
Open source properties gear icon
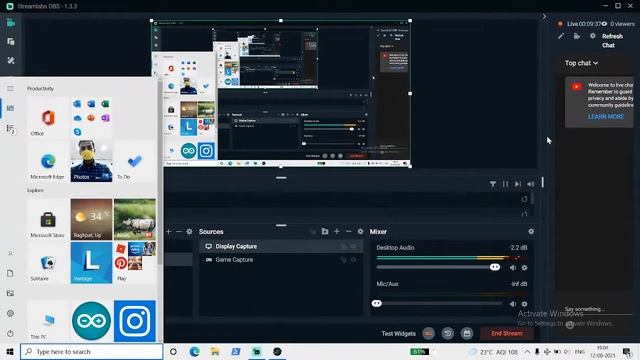point(360,231)
